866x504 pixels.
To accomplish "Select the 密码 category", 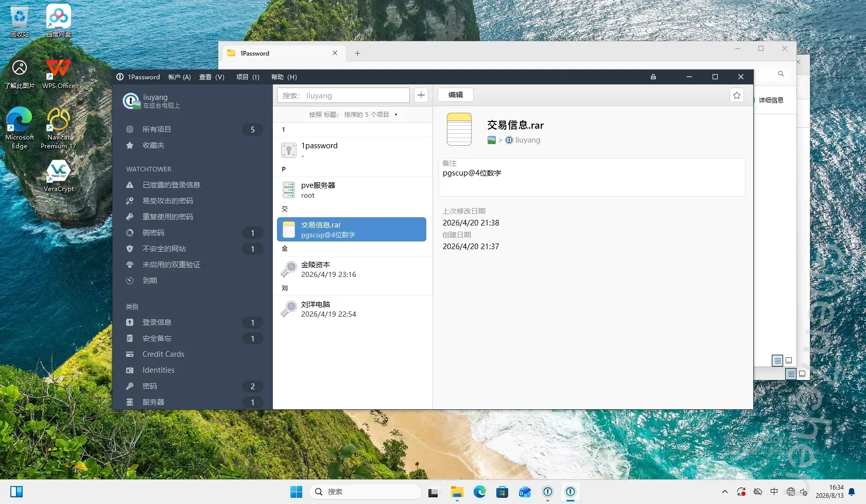I will click(x=193, y=386).
